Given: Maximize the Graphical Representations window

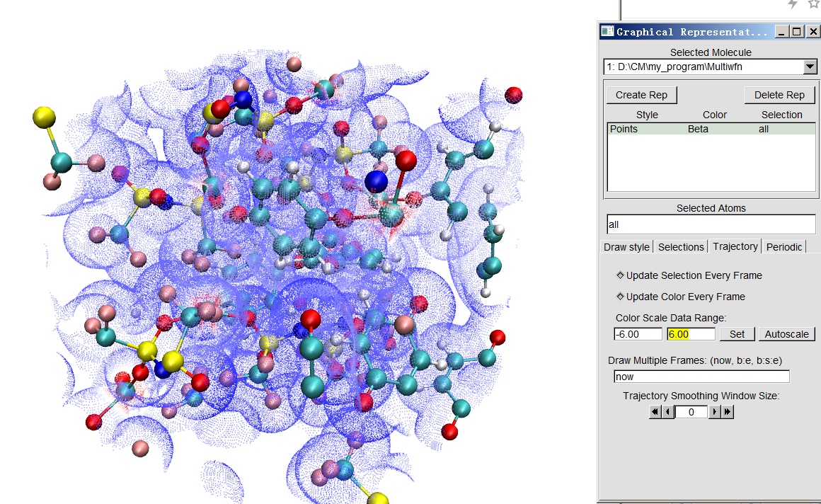Looking at the screenshot, I should 796,32.
